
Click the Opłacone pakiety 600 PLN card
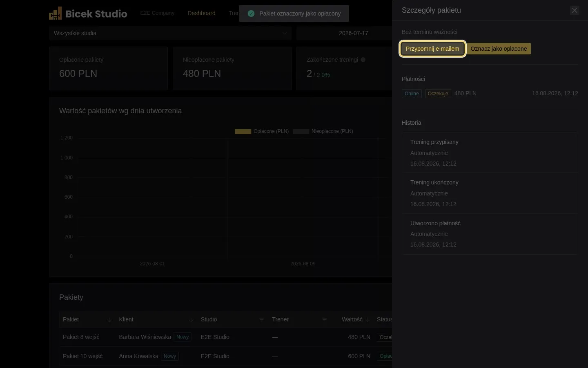tap(108, 68)
